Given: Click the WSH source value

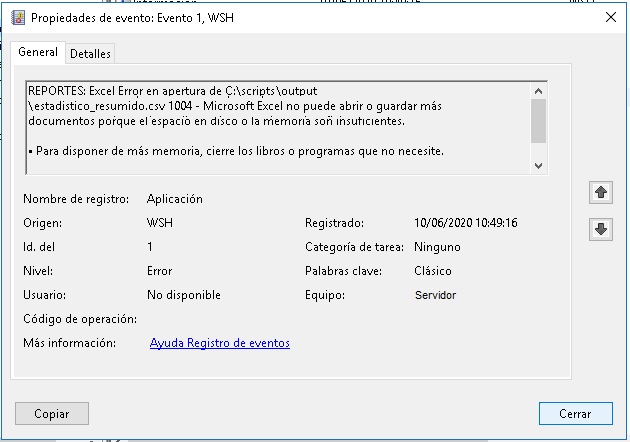Looking at the screenshot, I should pos(160,223).
